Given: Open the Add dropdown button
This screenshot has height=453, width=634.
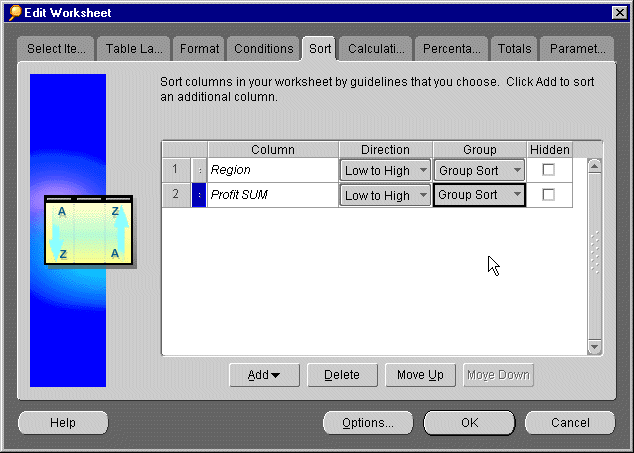Looking at the screenshot, I should coord(264,375).
